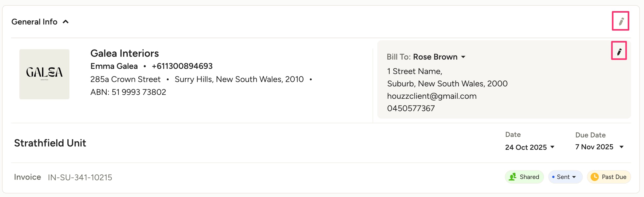Image resolution: width=644 pixels, height=197 pixels.
Task: Click the Galea Interiors company name
Action: 124,53
